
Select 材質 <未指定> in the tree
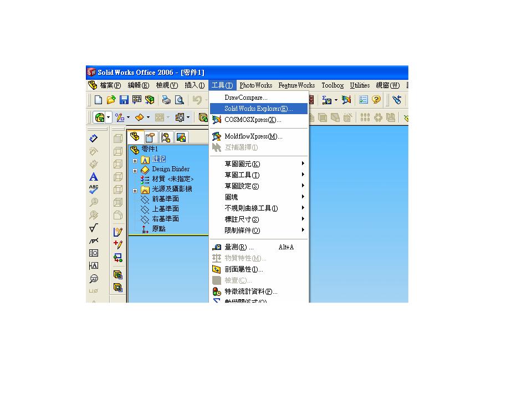coord(173,179)
